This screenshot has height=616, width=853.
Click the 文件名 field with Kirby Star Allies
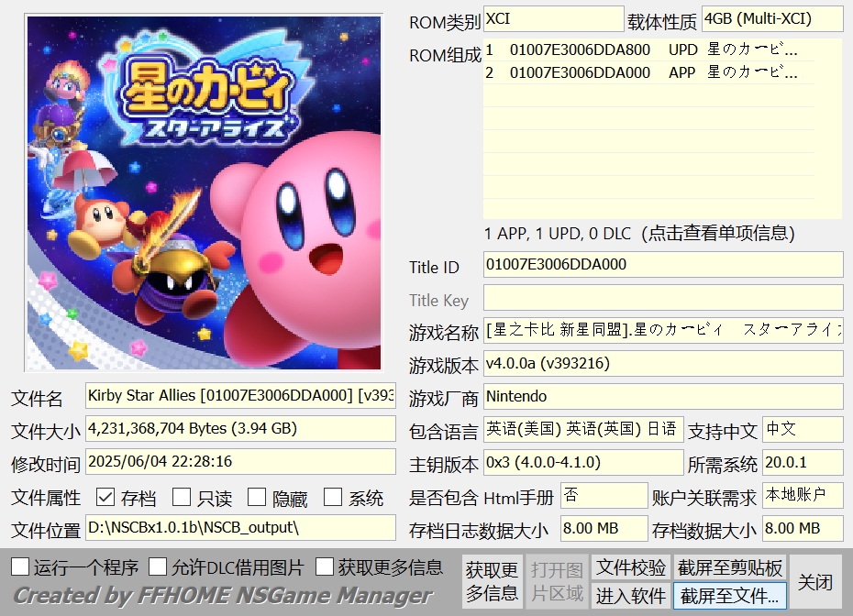240,395
